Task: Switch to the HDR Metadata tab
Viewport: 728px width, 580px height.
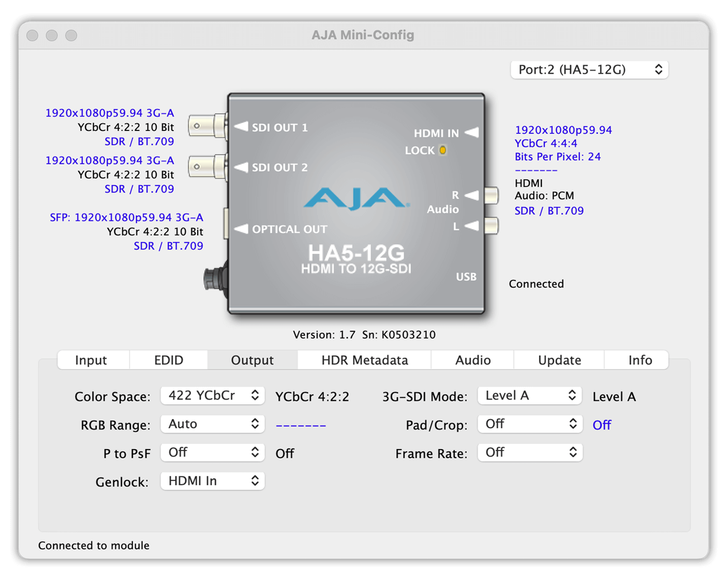Action: click(x=365, y=360)
